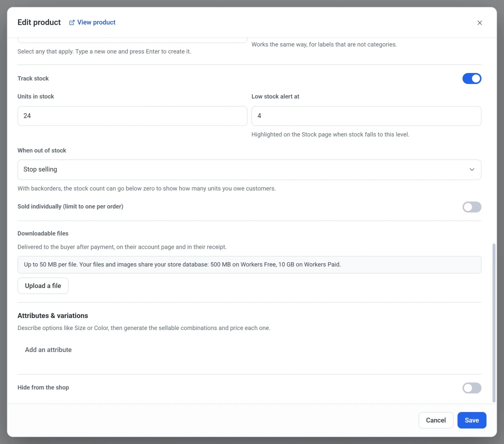
Task: Click the 'Up to 50 MB per file' notice
Action: [x=249, y=265]
